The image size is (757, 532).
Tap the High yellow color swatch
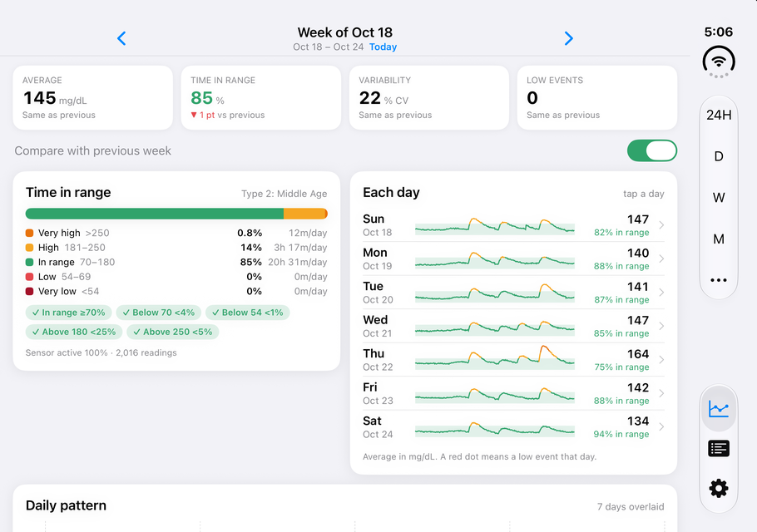29,248
